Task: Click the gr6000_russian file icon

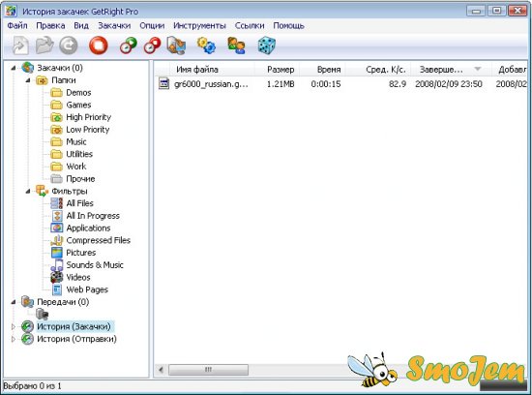Action: 163,83
